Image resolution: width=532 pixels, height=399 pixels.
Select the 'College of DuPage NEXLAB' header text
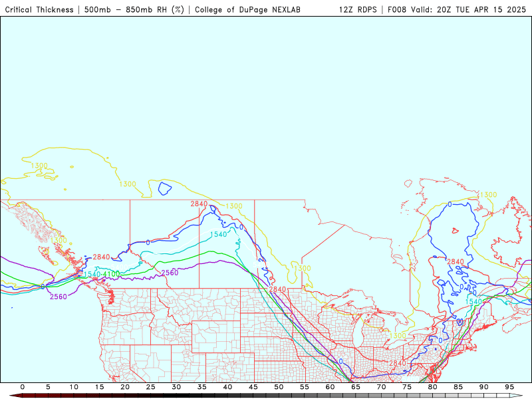pyautogui.click(x=247, y=9)
